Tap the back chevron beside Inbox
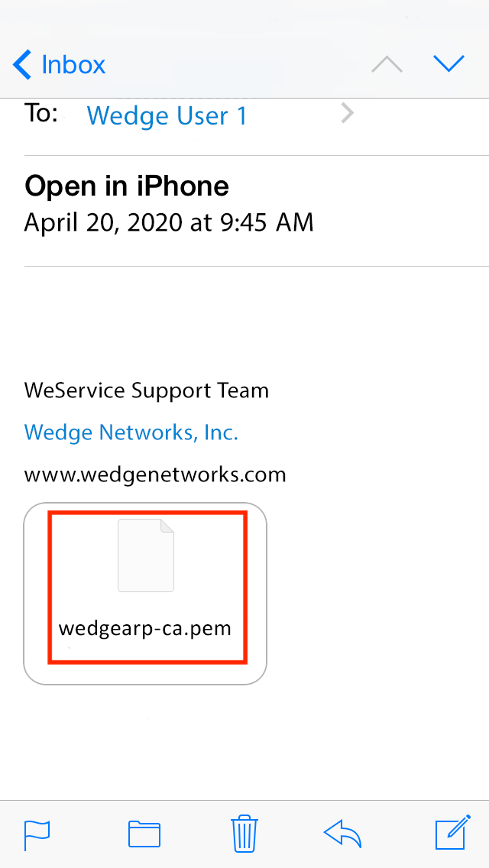 coord(23,65)
